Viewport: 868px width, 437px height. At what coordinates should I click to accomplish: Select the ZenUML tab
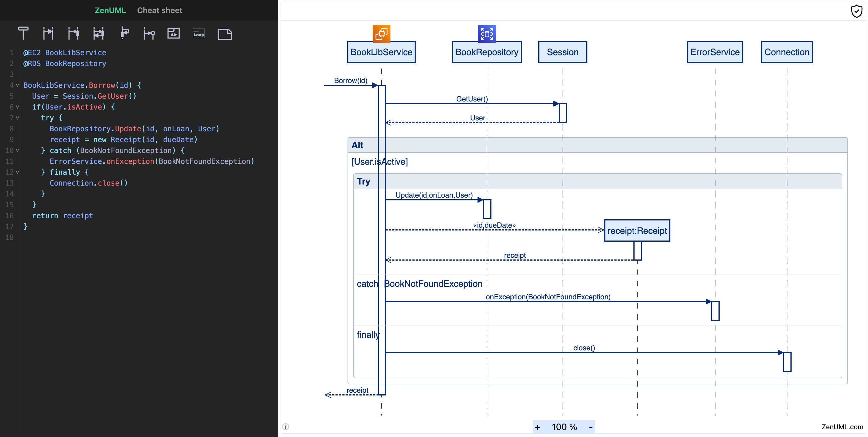(x=110, y=10)
